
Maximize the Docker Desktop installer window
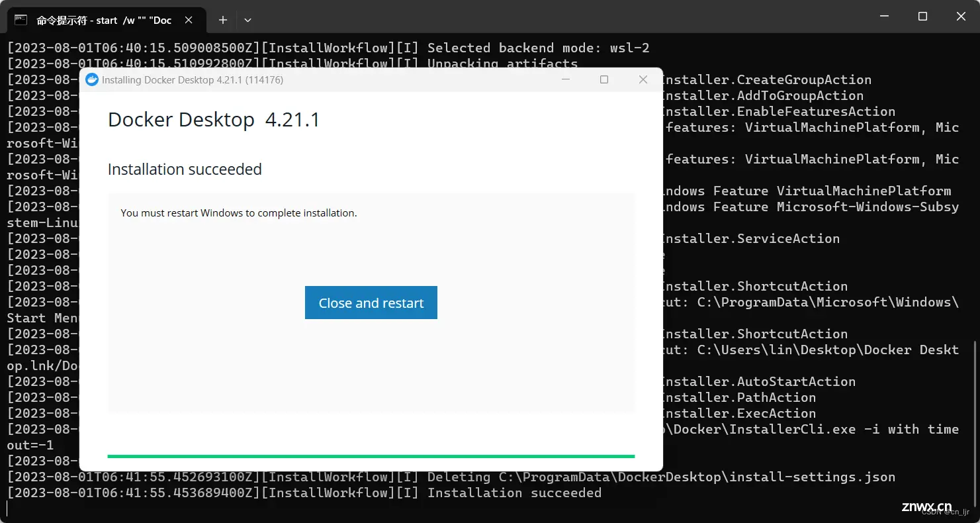(x=603, y=79)
